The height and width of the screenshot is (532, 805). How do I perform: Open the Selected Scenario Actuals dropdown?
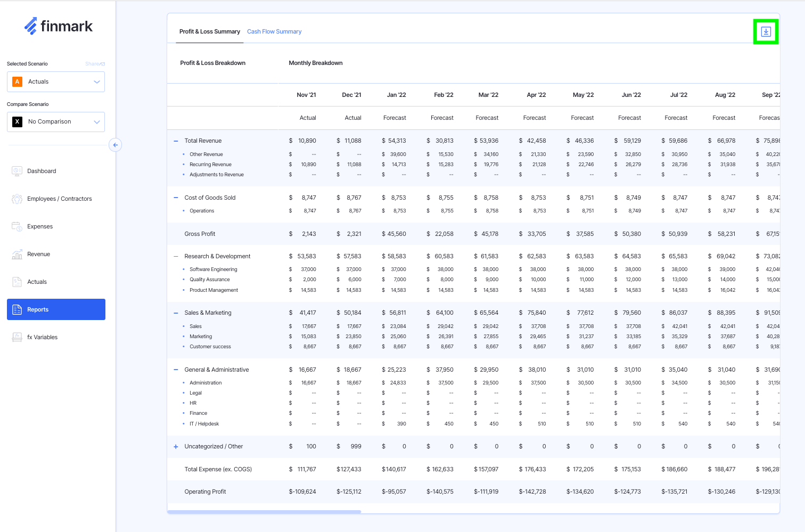click(56, 82)
